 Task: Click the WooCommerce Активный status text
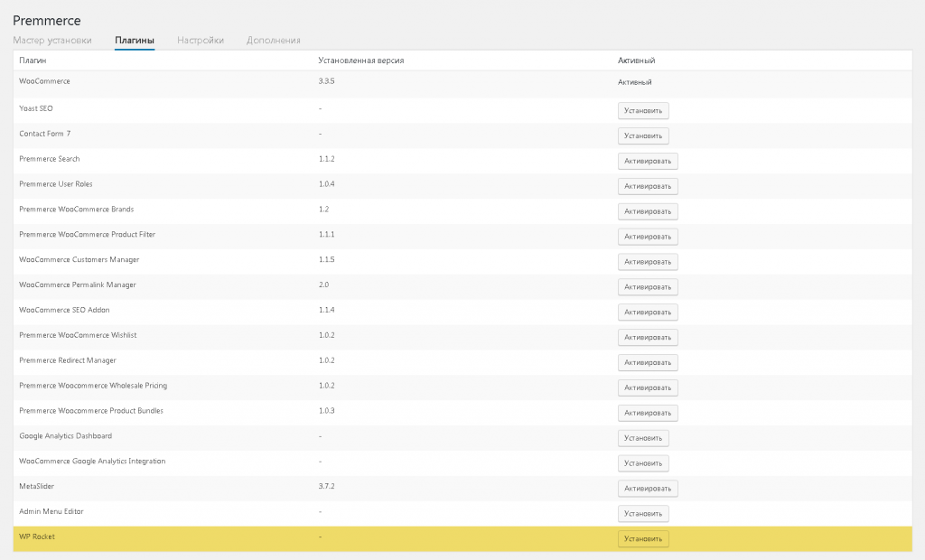tap(635, 82)
